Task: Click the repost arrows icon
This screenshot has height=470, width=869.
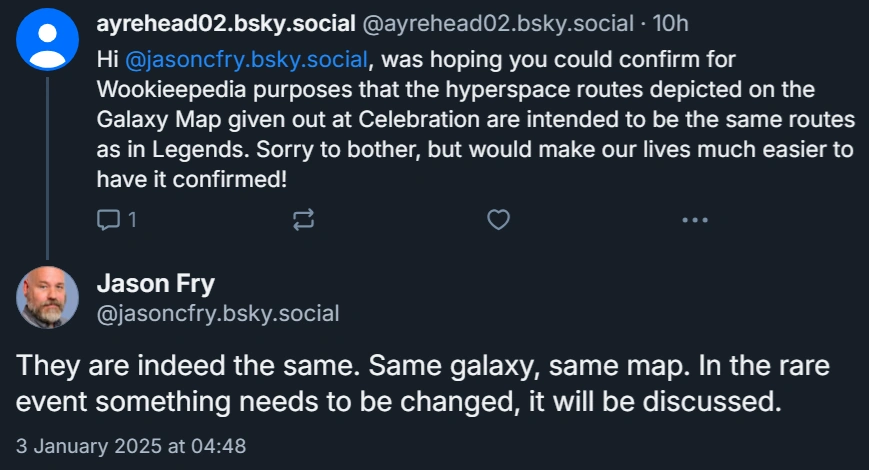Action: point(303,220)
